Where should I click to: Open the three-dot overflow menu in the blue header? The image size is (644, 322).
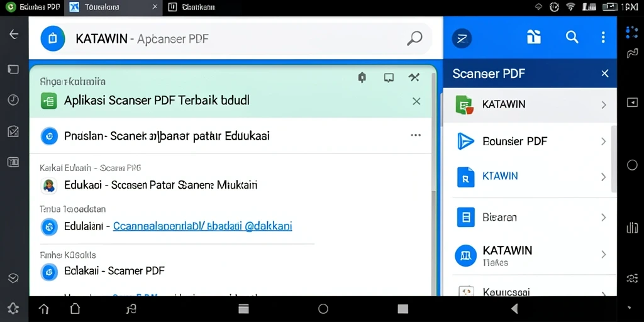coord(603,37)
